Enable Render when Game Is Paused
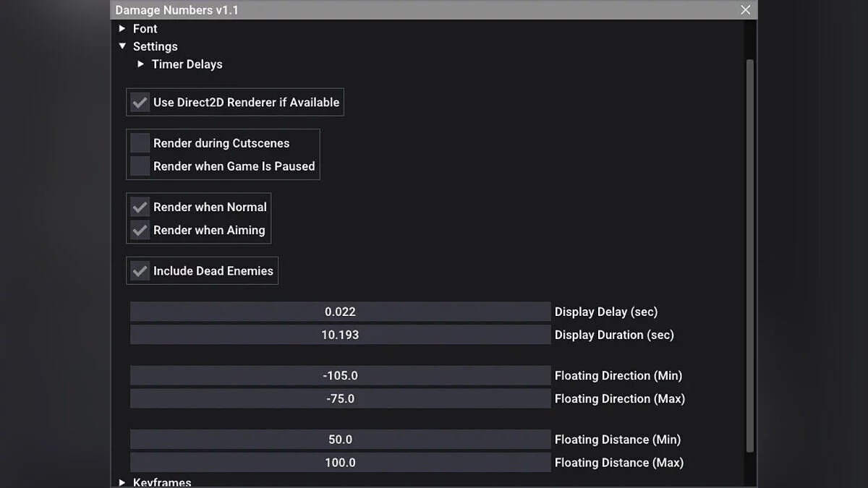Image resolution: width=868 pixels, height=488 pixels. click(x=140, y=166)
